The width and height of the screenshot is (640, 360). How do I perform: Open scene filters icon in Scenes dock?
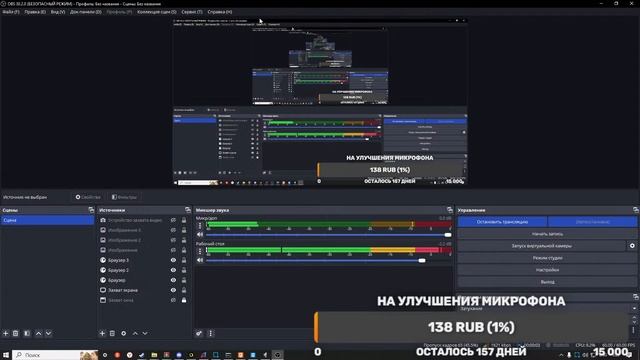pos(27,333)
